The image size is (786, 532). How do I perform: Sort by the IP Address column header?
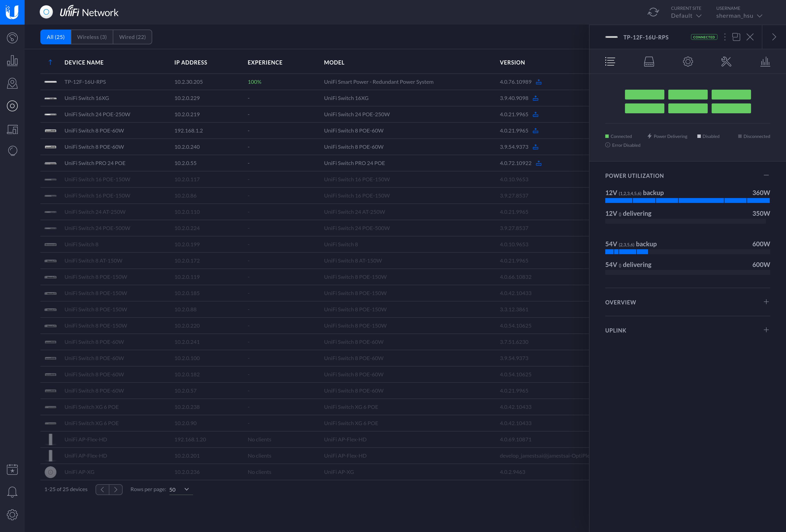[x=190, y=63]
